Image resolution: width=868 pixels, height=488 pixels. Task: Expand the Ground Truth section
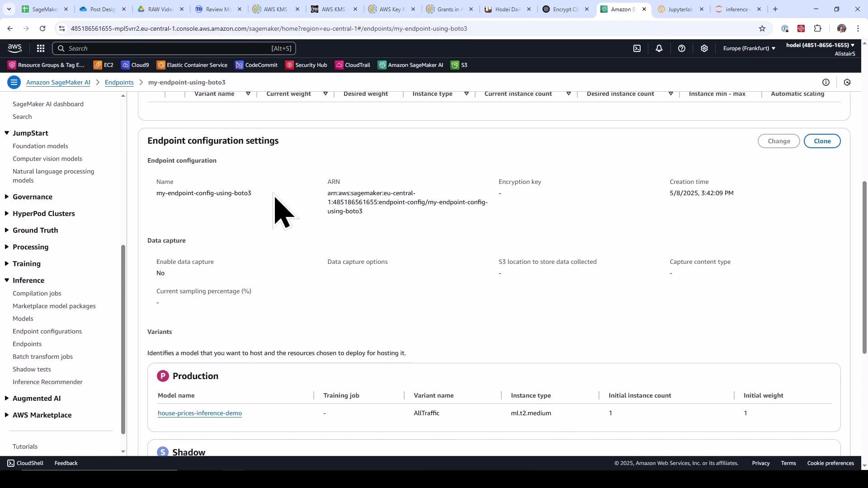(x=7, y=230)
